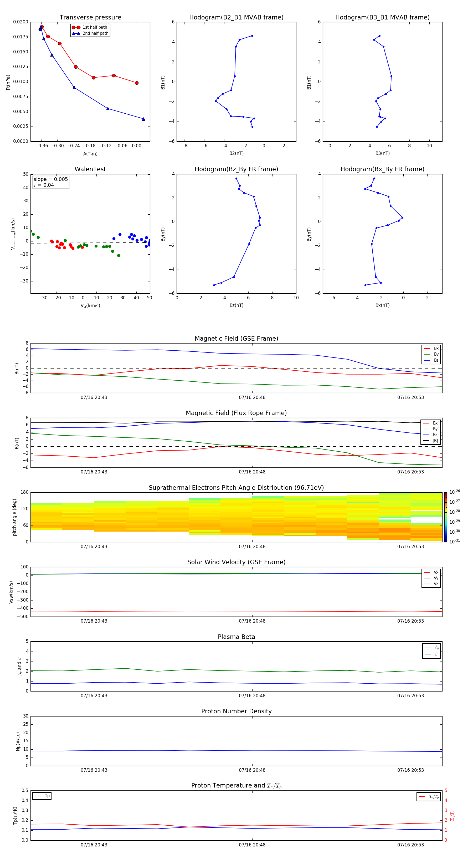Viewport: 473px width, 868px height.
Task: Click the "Hodogram(B3_B1 MVAB frame)" title
Action: point(382,18)
